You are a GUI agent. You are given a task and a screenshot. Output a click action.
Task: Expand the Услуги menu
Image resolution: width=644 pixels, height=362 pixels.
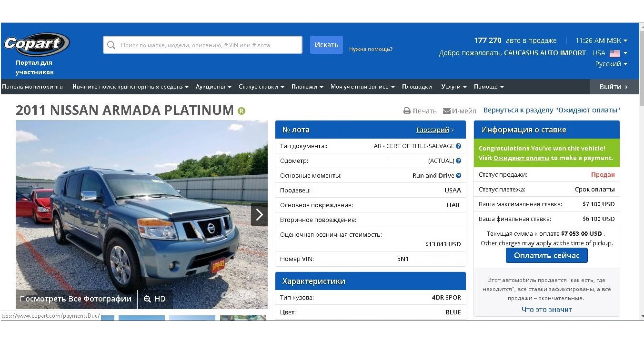tap(454, 87)
